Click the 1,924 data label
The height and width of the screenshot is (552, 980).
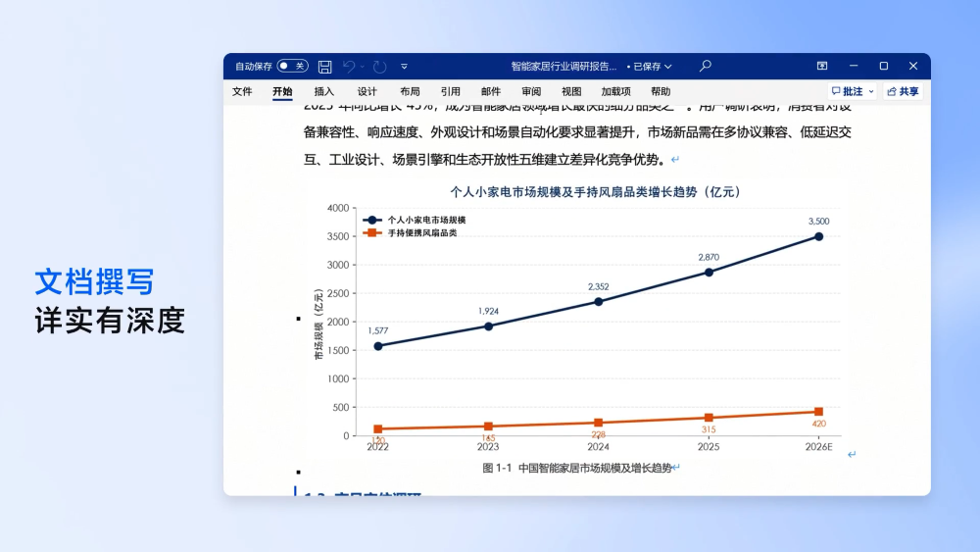tap(488, 312)
